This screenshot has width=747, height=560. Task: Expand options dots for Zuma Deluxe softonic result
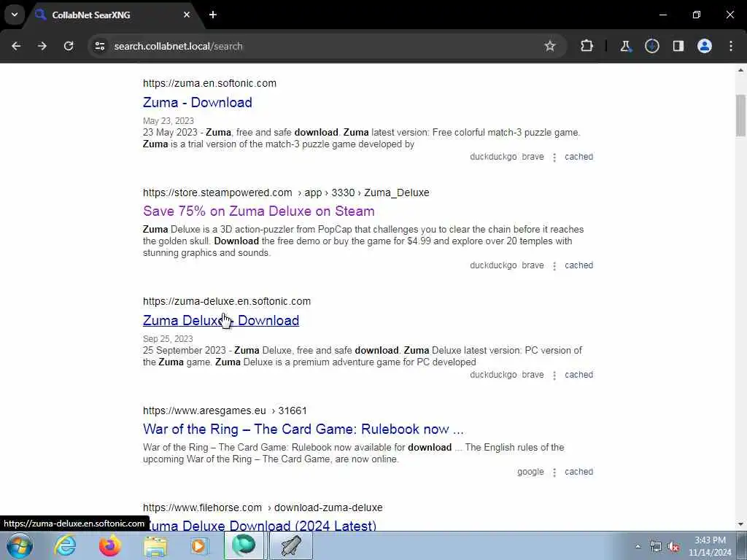point(554,376)
